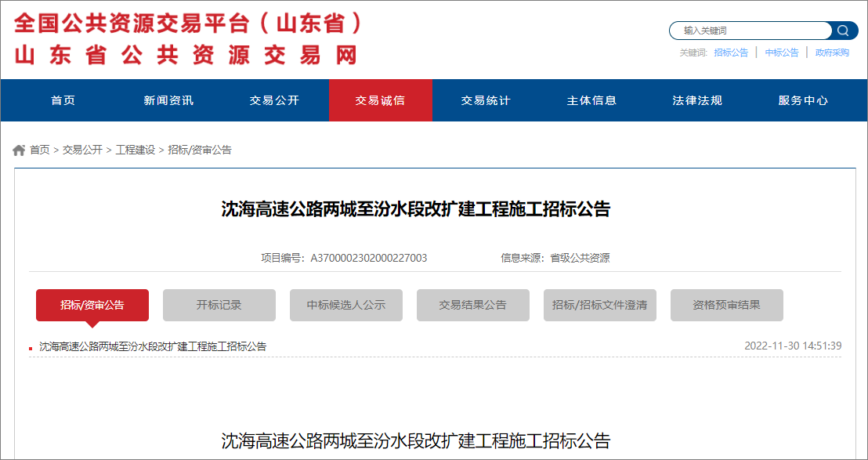Click the home icon in breadcrumb
Screen dimensions: 868x460
coord(20,150)
